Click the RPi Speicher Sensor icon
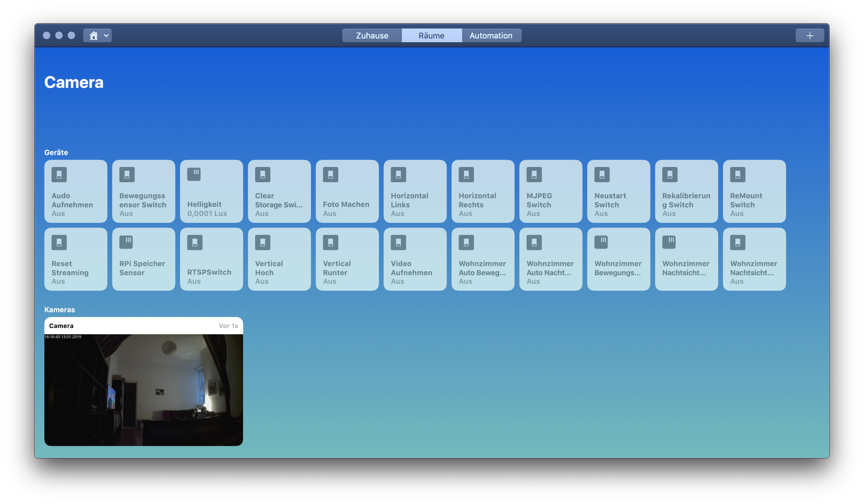This screenshot has height=504, width=864. click(126, 242)
